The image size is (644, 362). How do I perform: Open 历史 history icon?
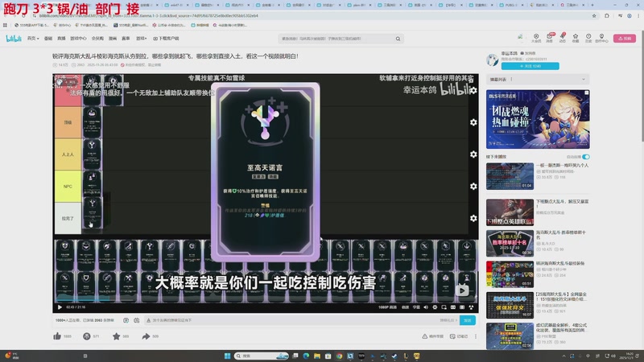588,38
